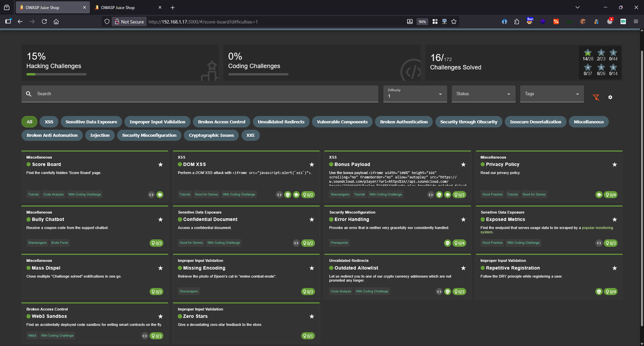Click the Coding Challenges progress bar
Screen dimensions: 644x346
(259, 74)
